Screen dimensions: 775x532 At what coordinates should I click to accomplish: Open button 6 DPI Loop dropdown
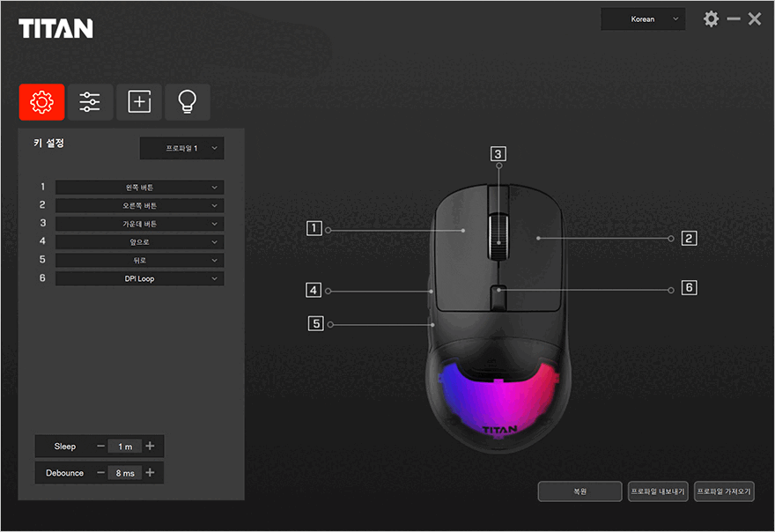139,279
